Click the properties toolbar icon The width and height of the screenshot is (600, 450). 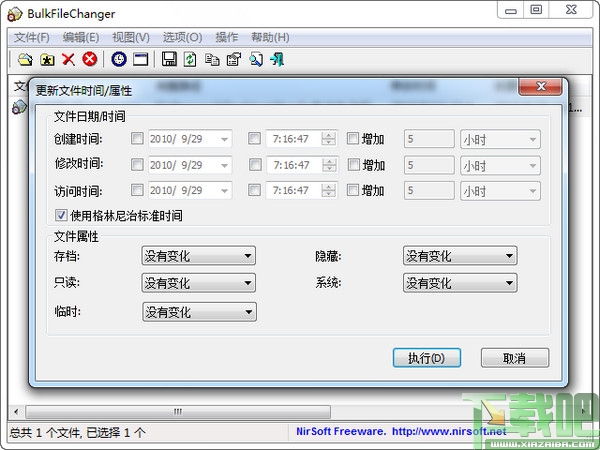coord(234,60)
